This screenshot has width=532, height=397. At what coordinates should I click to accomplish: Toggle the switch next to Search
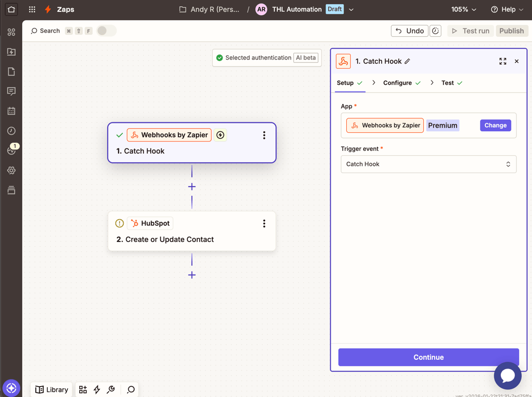coord(106,31)
